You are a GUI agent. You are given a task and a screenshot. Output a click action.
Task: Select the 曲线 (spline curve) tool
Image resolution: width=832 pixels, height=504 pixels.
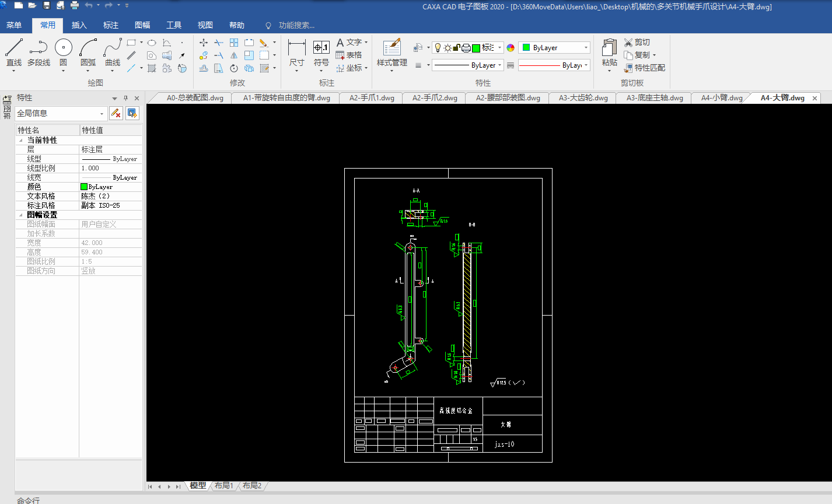pos(113,52)
